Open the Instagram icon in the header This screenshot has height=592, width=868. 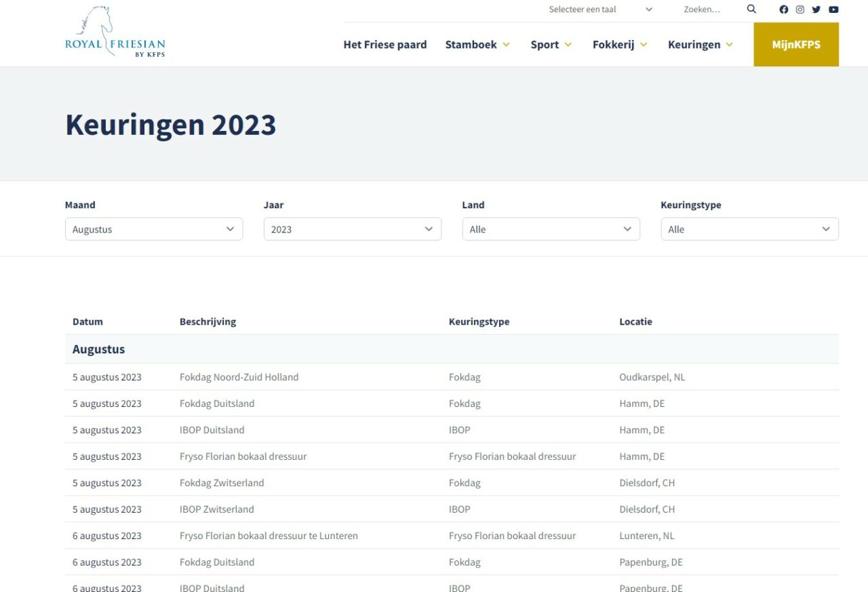(800, 9)
